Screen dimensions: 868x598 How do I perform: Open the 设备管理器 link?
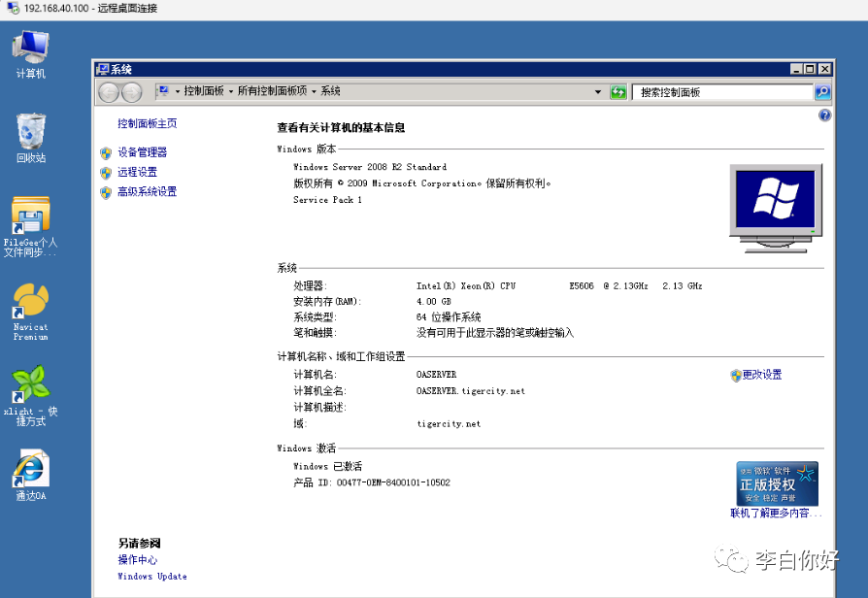pyautogui.click(x=143, y=152)
